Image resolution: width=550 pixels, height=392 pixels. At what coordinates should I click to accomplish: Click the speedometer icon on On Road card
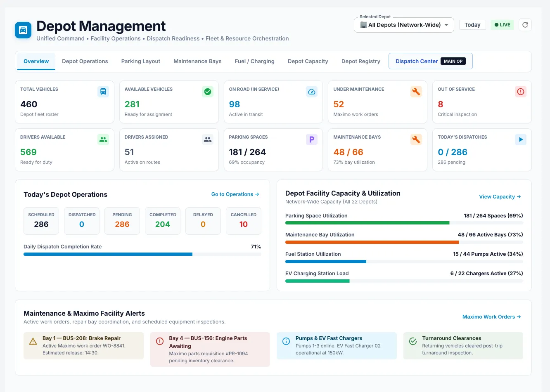point(312,92)
